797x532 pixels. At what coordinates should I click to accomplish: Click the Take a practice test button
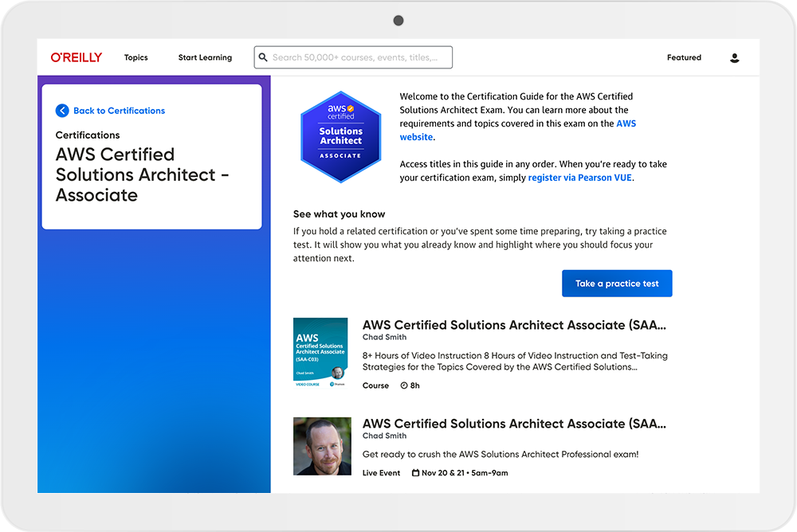pos(617,284)
